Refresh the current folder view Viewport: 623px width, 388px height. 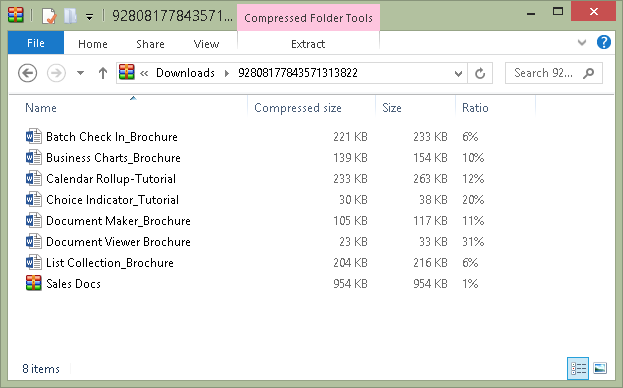coord(480,73)
